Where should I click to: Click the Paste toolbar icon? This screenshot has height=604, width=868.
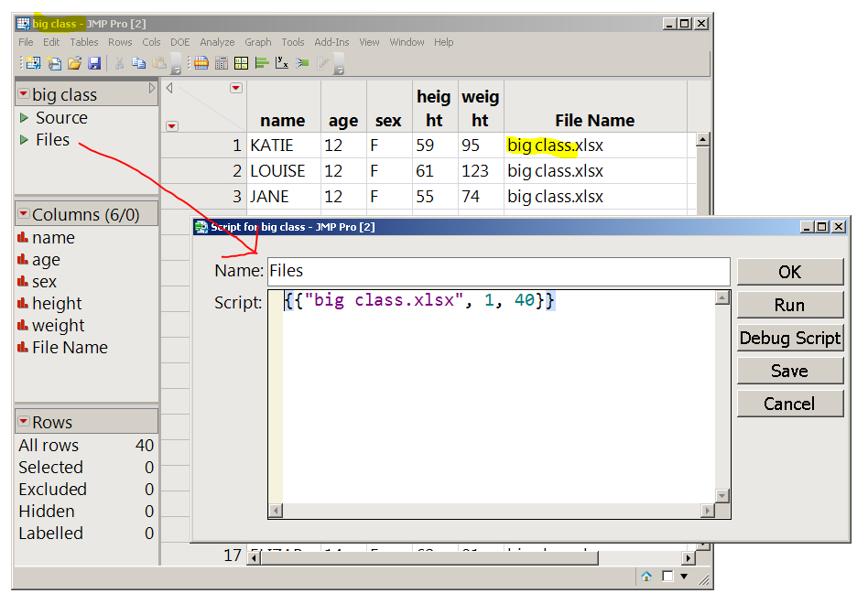[x=159, y=62]
